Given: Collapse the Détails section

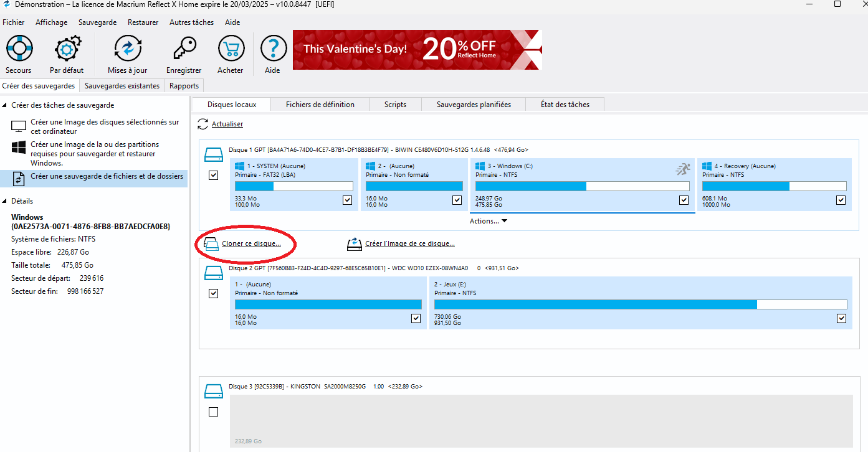Looking at the screenshot, I should (x=5, y=201).
